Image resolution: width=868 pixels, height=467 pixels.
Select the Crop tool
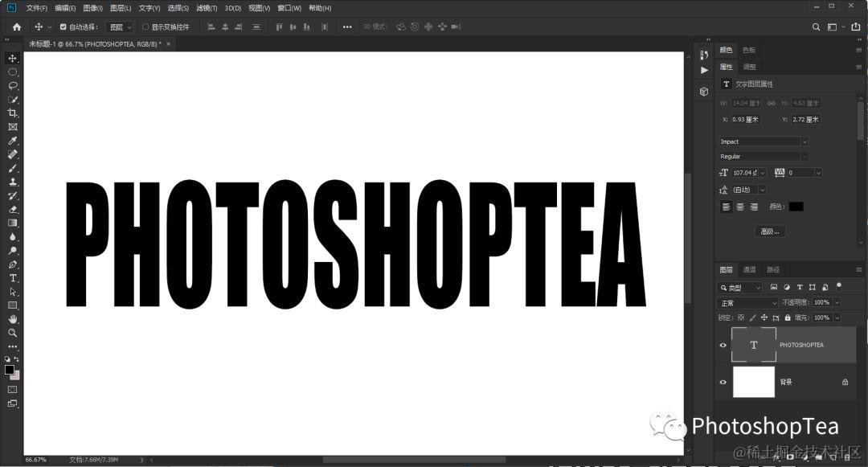coord(12,113)
